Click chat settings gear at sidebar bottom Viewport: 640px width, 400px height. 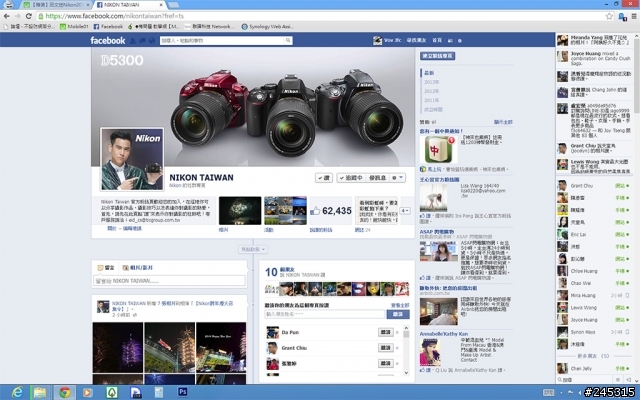pos(618,380)
